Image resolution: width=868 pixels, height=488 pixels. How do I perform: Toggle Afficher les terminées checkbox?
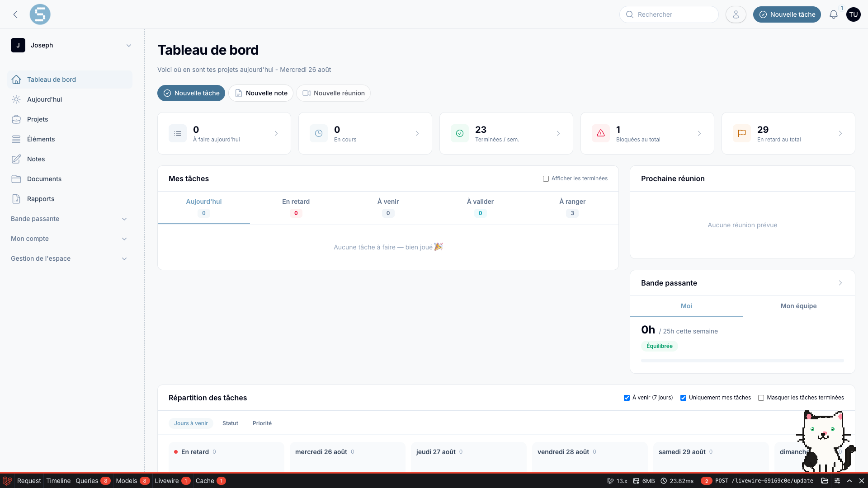click(x=546, y=178)
